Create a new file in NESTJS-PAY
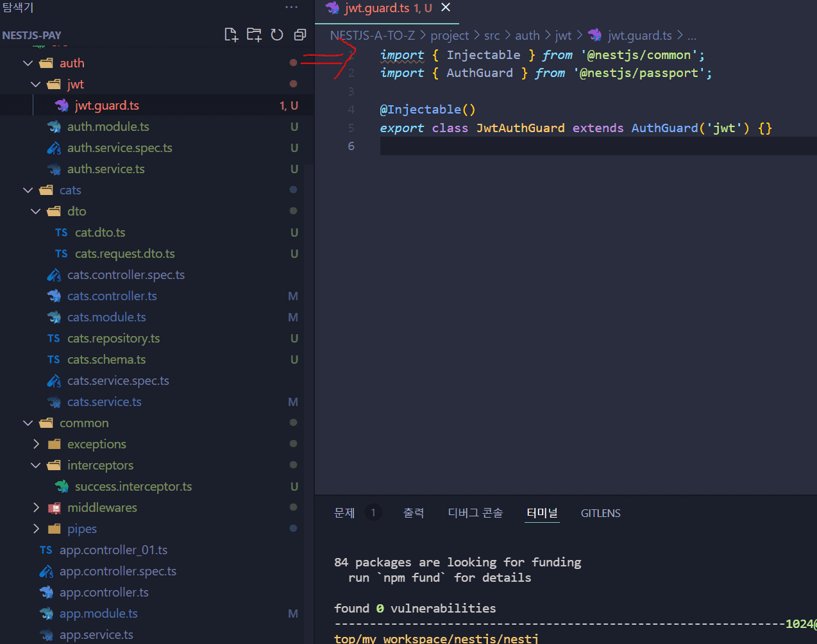 (232, 35)
